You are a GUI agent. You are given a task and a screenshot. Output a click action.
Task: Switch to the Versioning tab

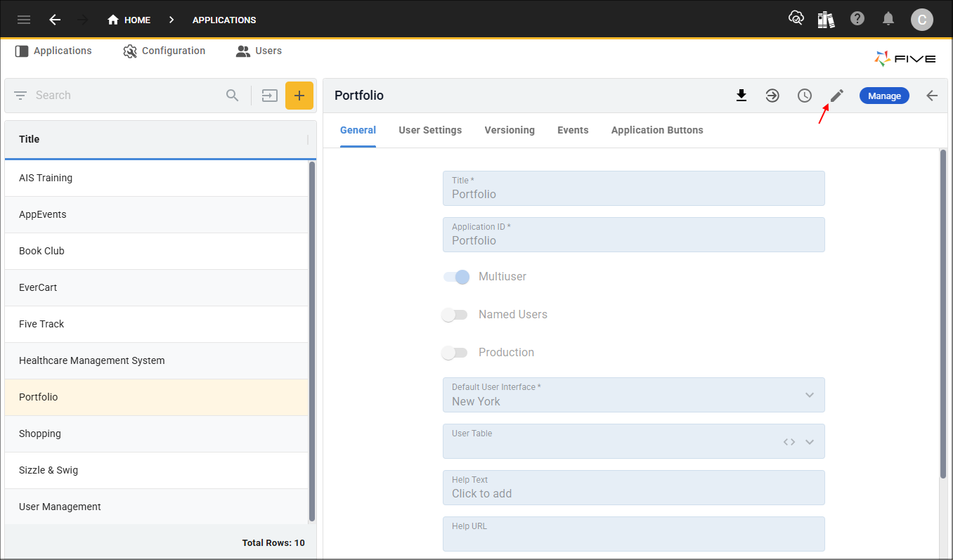coord(510,130)
